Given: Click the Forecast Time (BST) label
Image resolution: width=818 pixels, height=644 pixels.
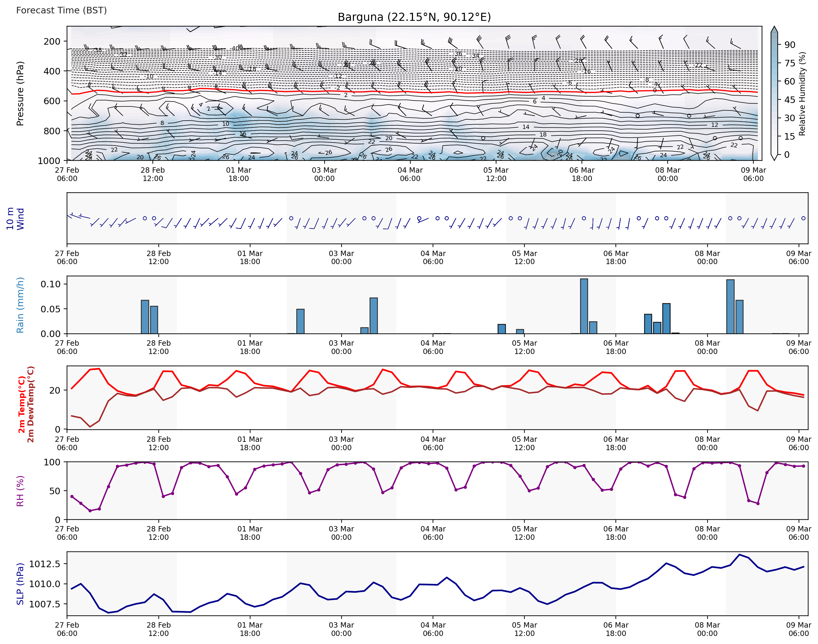Looking at the screenshot, I should click(x=61, y=10).
